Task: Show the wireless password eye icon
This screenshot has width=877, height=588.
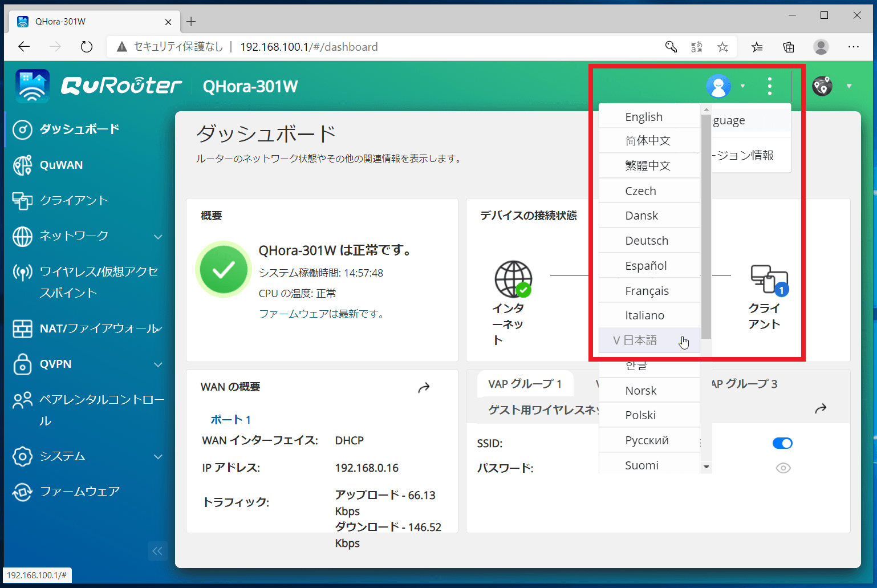Action: 783,468
